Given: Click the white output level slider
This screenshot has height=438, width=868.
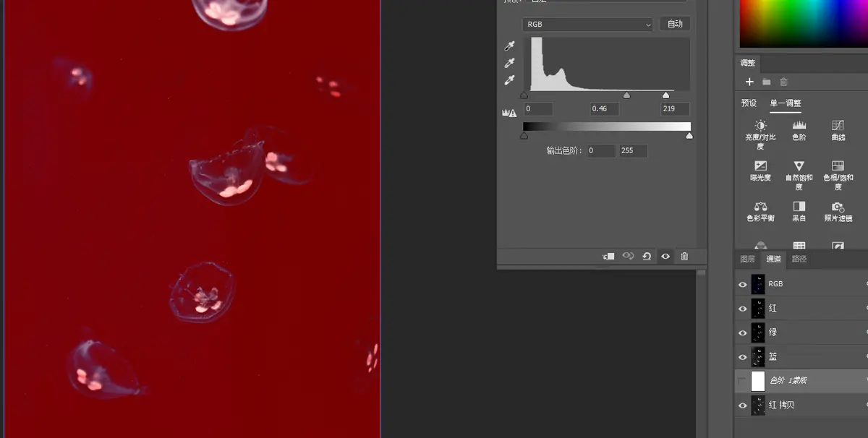Looking at the screenshot, I should click(689, 136).
